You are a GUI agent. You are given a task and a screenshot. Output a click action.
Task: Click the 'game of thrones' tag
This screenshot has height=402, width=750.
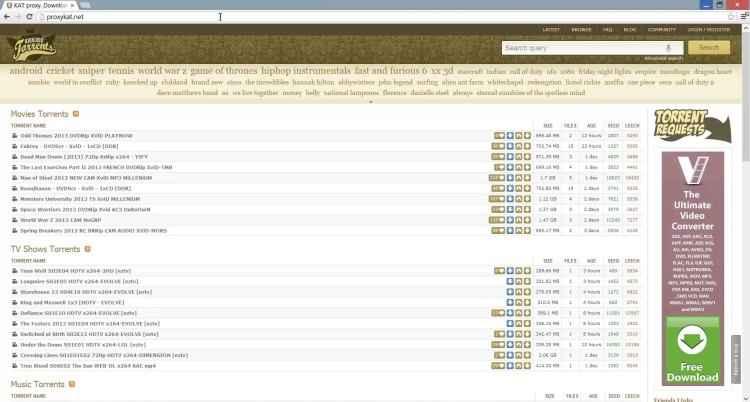click(223, 71)
